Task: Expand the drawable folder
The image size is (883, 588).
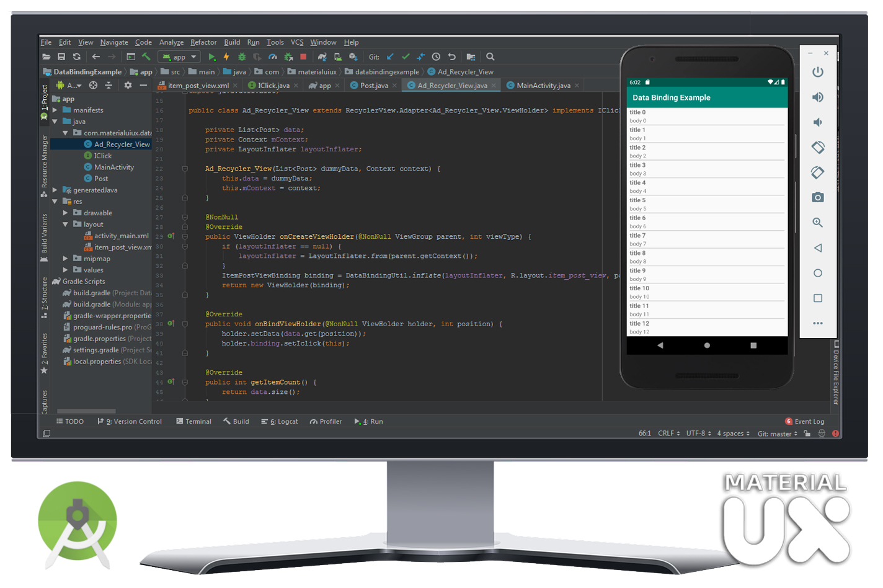Action: (66, 213)
